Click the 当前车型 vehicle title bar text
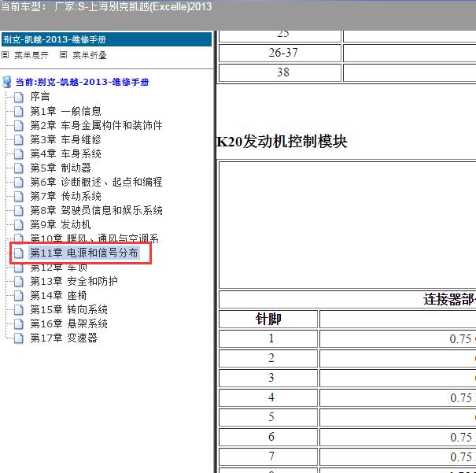The width and height of the screenshot is (476, 473). tap(106, 6)
